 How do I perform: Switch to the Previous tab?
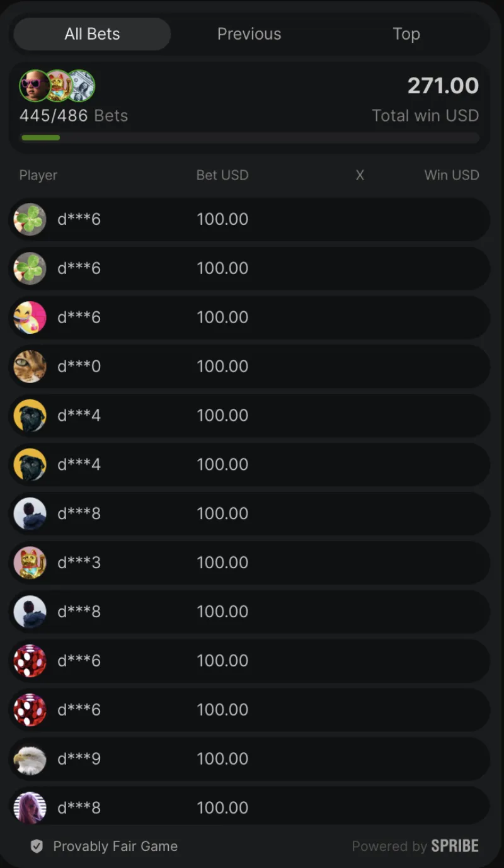click(x=249, y=34)
